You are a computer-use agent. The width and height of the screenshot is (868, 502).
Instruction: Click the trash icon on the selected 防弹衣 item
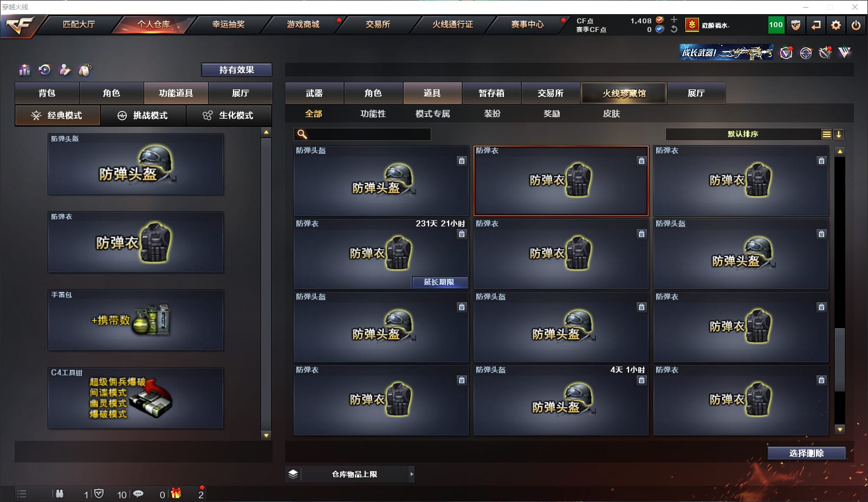pyautogui.click(x=642, y=161)
